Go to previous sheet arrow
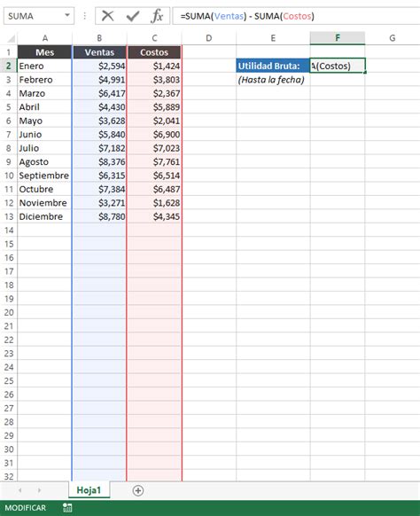 pos(20,490)
